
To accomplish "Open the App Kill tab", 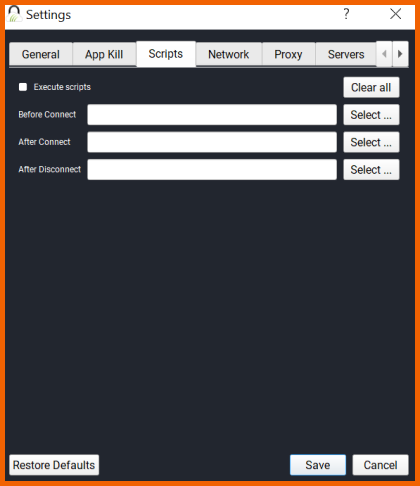I will (104, 54).
